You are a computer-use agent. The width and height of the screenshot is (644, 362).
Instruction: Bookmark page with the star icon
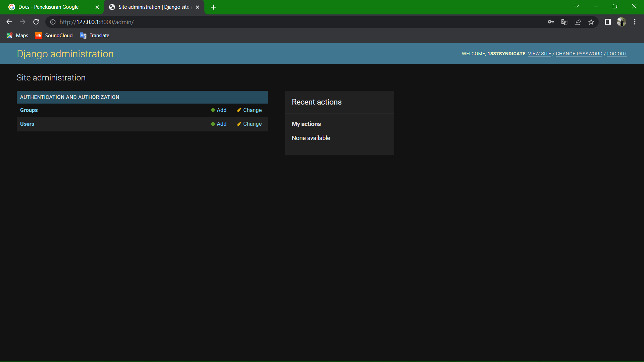click(591, 22)
